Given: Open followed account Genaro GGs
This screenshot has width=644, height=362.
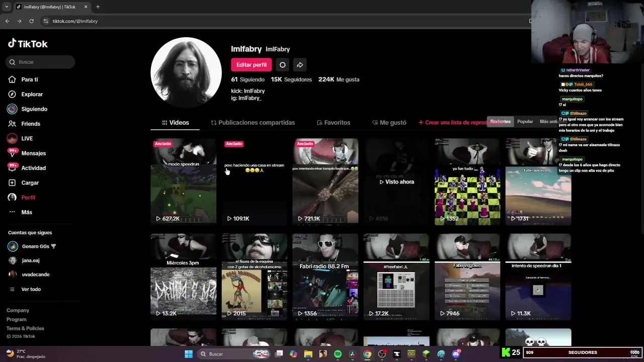Looking at the screenshot, I should pyautogui.click(x=32, y=246).
